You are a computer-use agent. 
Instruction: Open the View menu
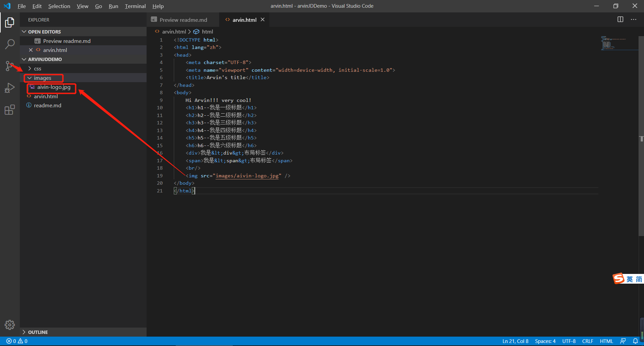click(x=83, y=6)
